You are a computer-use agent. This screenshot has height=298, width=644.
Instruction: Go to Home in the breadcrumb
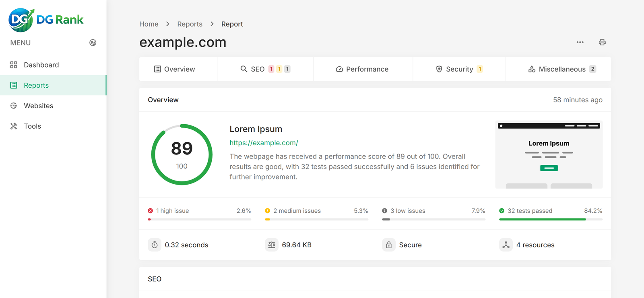149,24
